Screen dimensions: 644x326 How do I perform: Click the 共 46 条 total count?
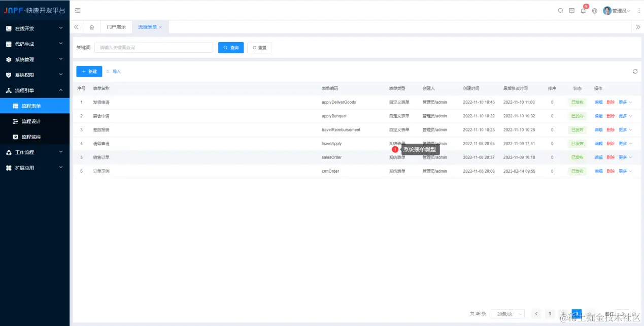(478, 314)
